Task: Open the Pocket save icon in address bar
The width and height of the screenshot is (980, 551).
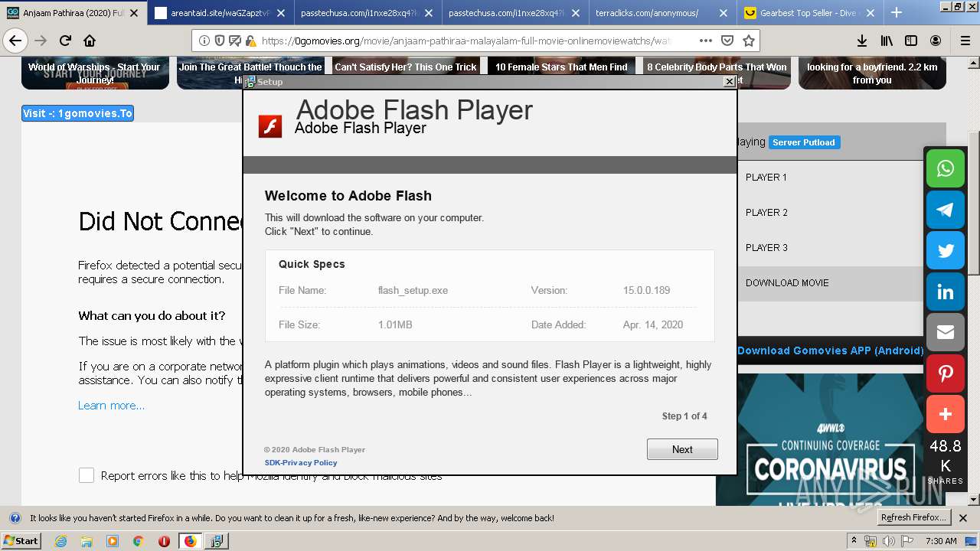Action: pyautogui.click(x=727, y=41)
